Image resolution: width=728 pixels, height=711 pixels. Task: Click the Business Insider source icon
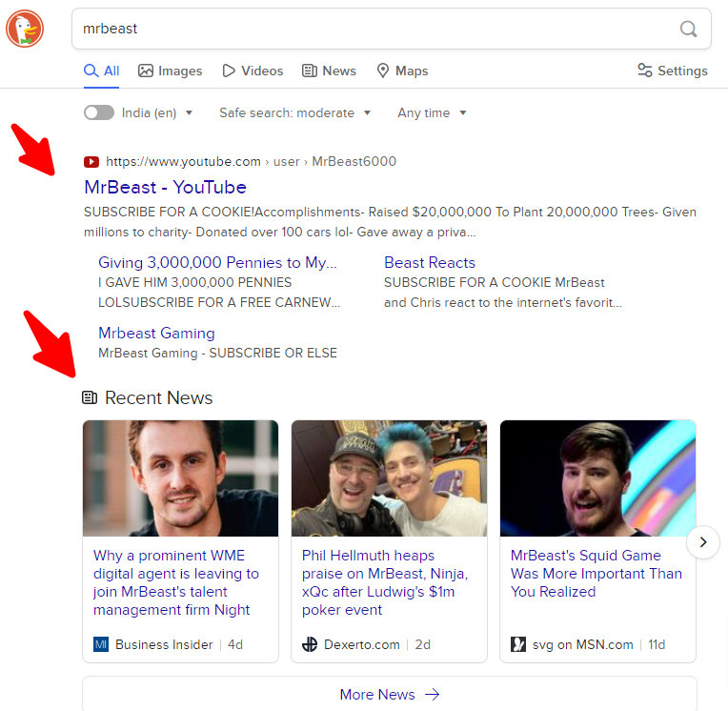[x=101, y=644]
